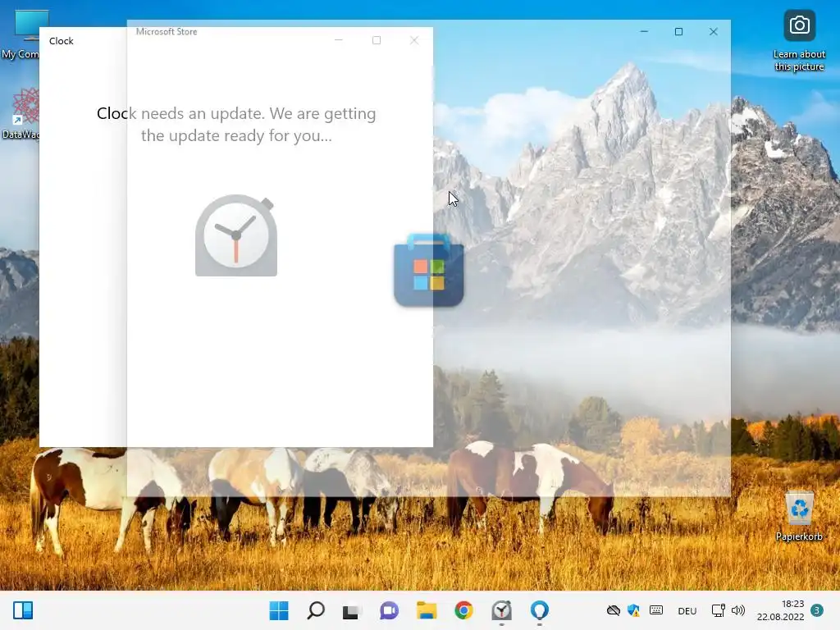Open Windows Security tray icon
840x630 pixels.
click(x=634, y=610)
